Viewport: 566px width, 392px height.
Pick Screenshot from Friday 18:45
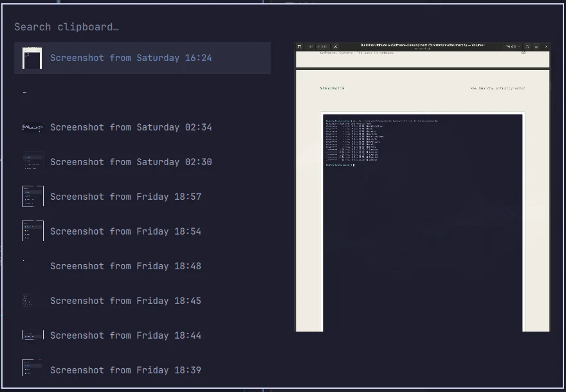pos(142,301)
